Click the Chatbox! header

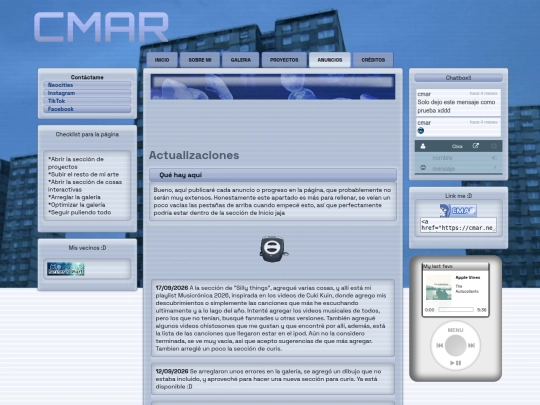458,78
